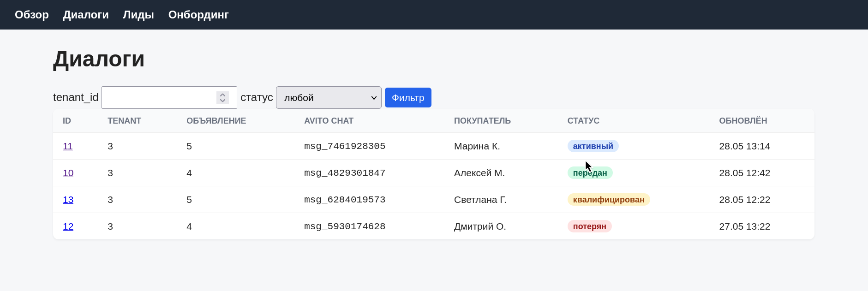
Task: Select chat id msg_4829301847
Action: [x=345, y=173]
